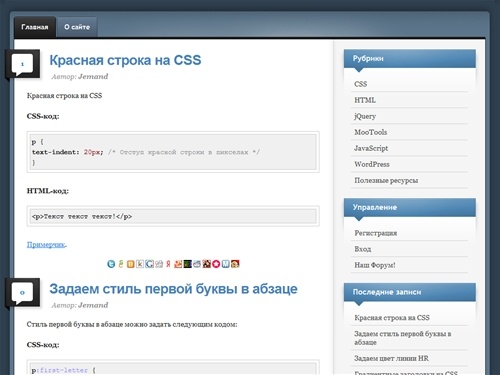Viewport: 500px width, 375px height.
Task: Click the white 'K' share icon
Action: click(x=140, y=264)
